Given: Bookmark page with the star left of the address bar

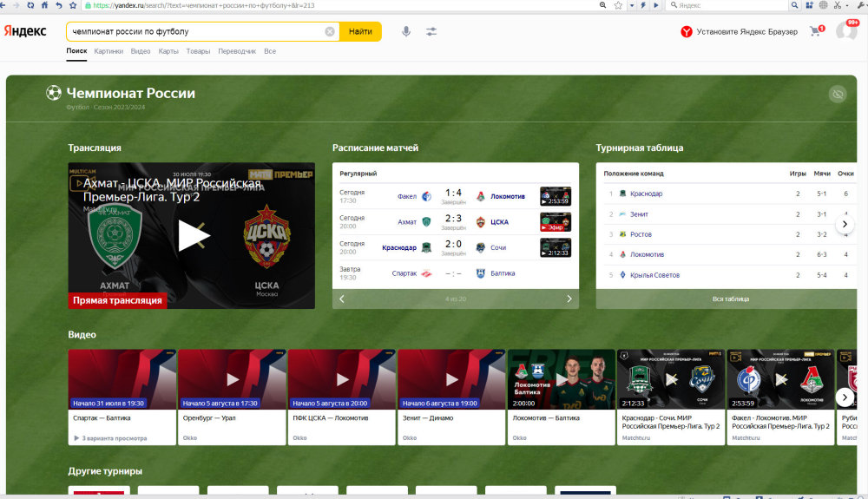Looking at the screenshot, I should (73, 5).
